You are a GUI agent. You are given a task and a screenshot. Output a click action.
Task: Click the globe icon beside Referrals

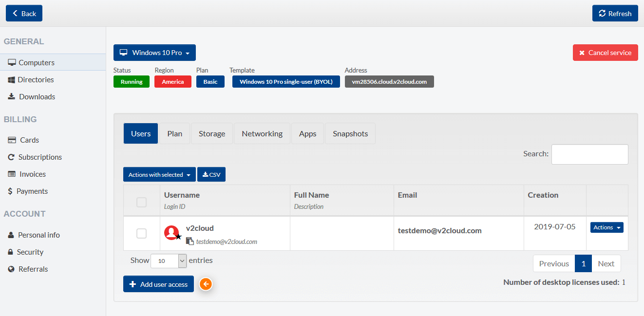point(11,269)
